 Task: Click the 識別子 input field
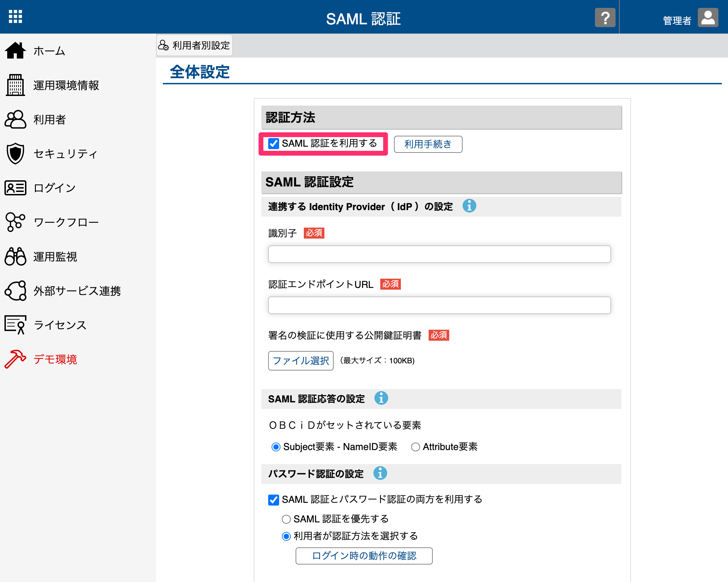[439, 254]
